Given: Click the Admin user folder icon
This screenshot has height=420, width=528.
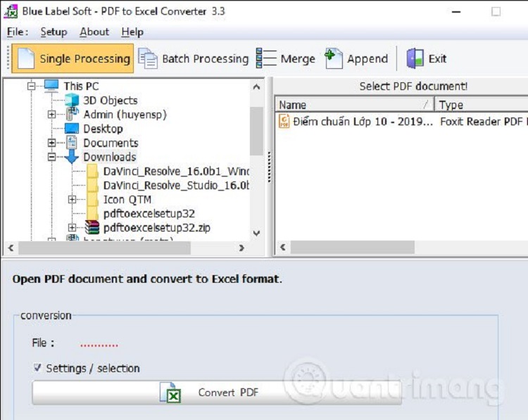Looking at the screenshot, I should click(72, 114).
